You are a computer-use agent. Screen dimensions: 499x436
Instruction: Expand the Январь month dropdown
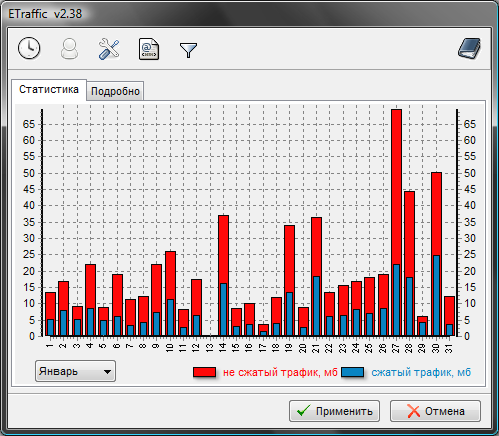click(75, 371)
